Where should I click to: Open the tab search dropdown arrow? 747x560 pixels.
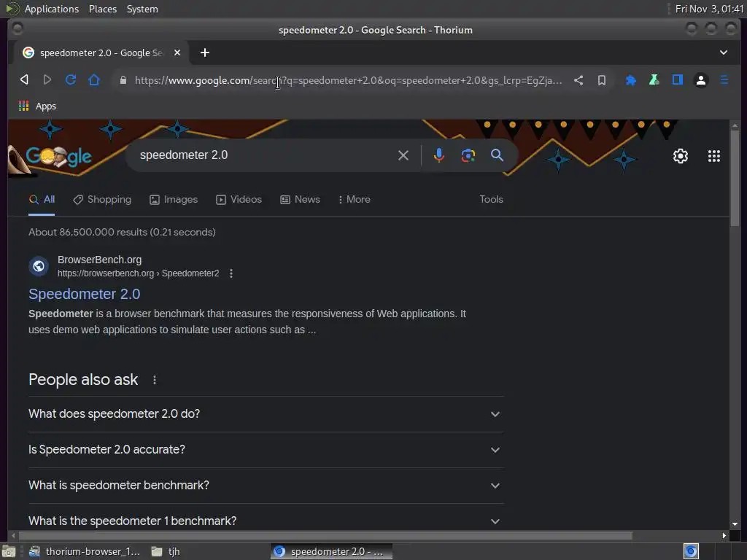click(723, 52)
